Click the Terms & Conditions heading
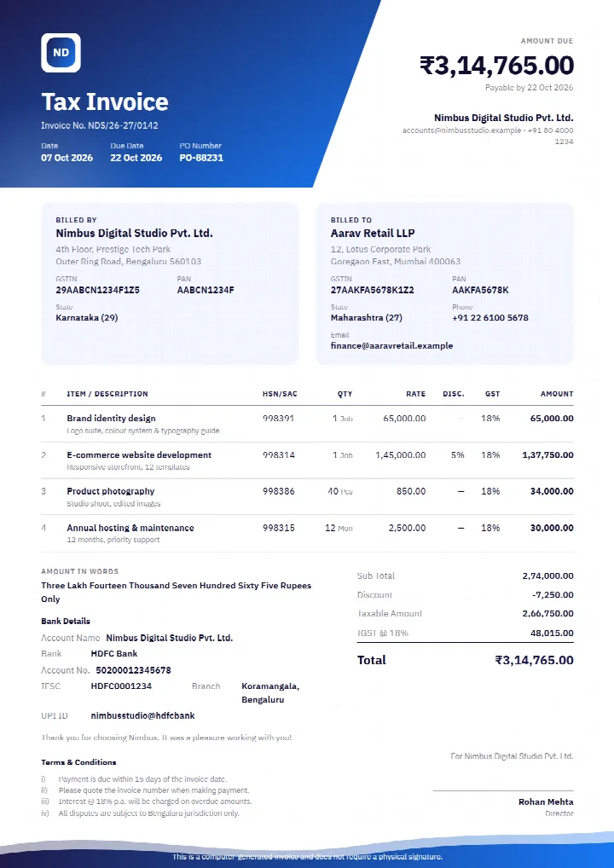The image size is (614, 868). (78, 762)
